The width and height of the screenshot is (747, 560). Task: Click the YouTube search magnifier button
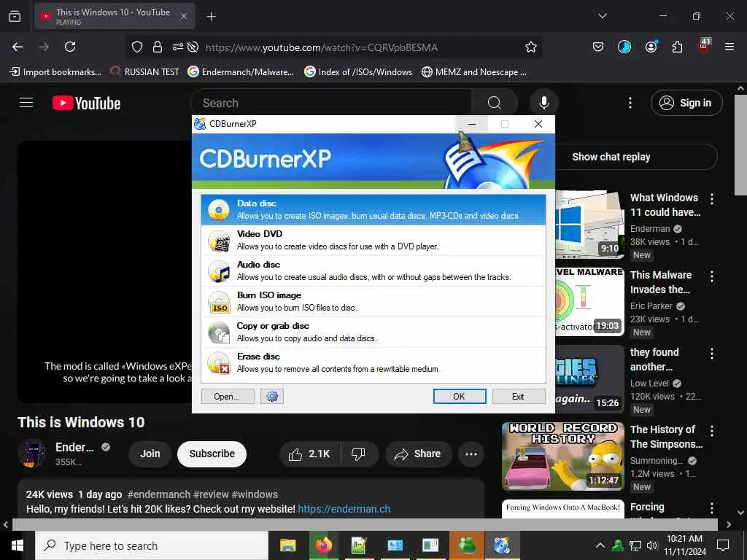[495, 103]
